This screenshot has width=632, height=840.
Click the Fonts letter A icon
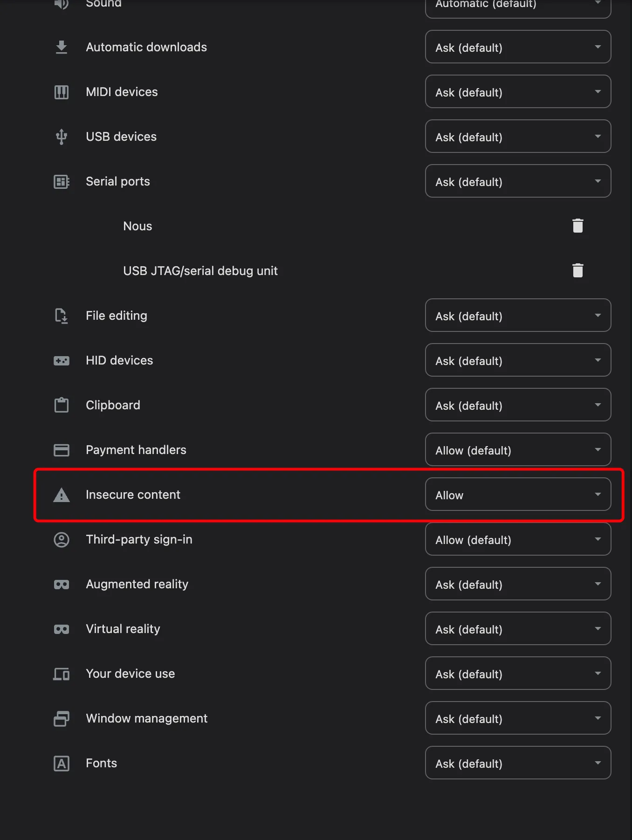point(62,763)
